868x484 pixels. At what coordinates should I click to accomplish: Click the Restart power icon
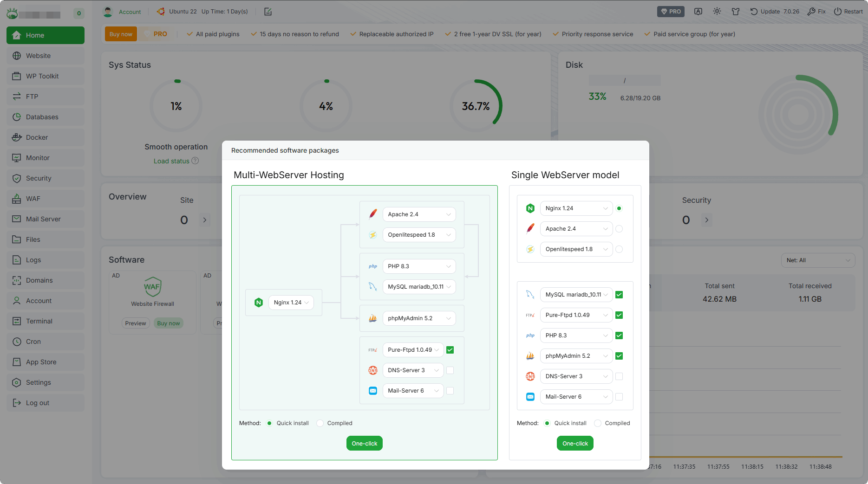pos(837,12)
